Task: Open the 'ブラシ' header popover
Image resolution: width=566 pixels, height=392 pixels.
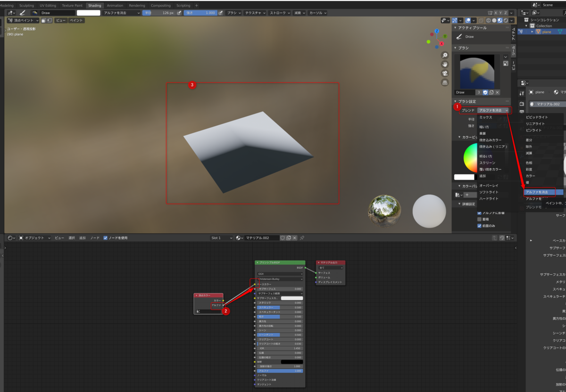Action: pos(233,13)
